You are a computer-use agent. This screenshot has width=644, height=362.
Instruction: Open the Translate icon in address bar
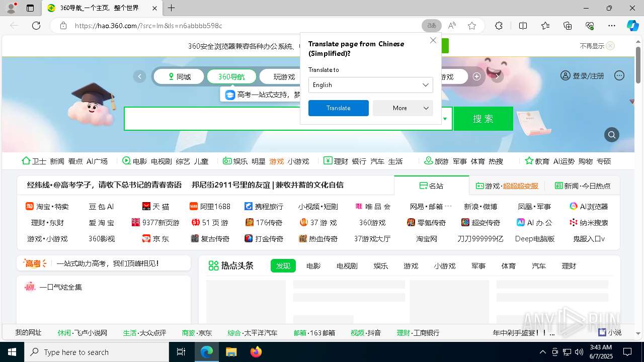click(x=432, y=26)
